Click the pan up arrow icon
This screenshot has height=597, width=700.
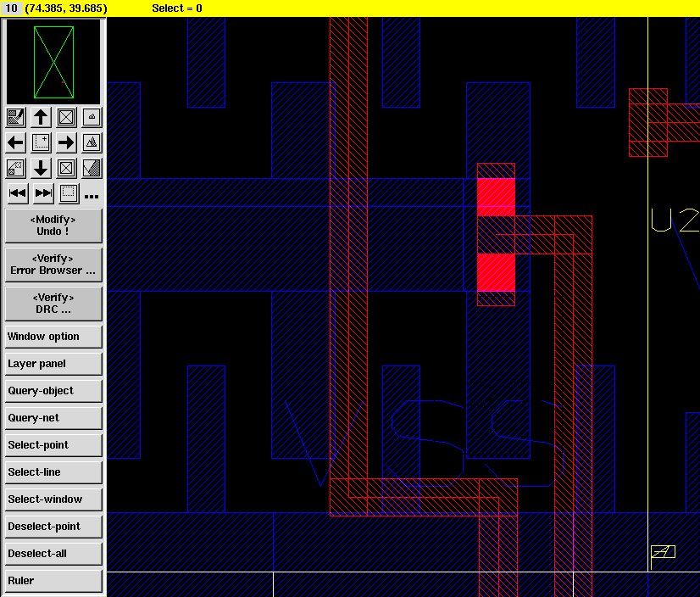coord(41,117)
